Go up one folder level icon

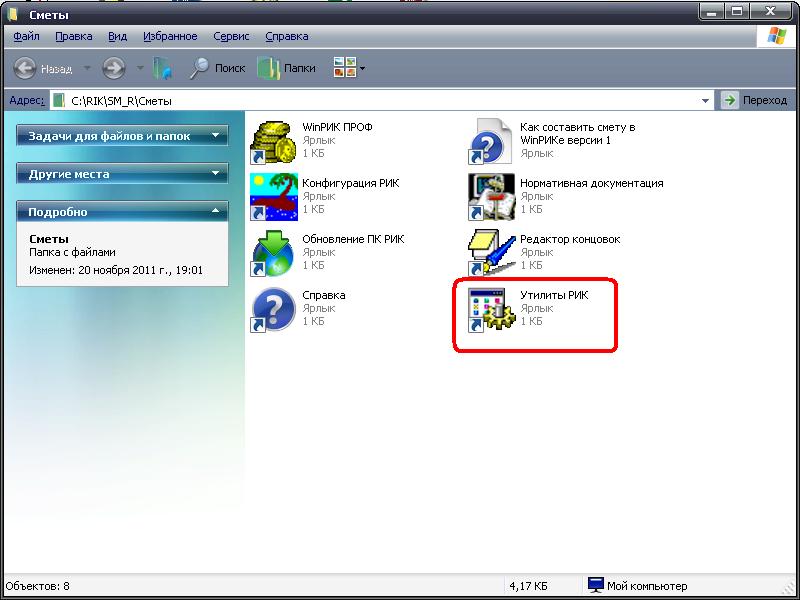click(163, 68)
